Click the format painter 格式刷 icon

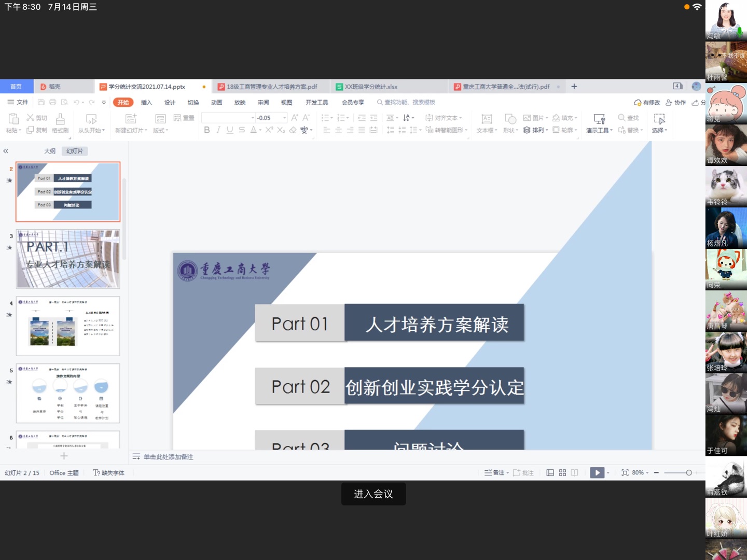tap(60, 123)
